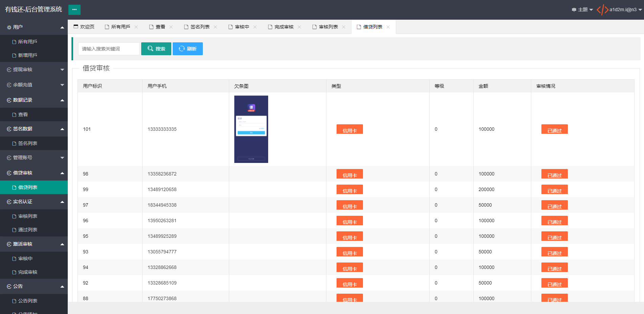This screenshot has width=644, height=314.
Task: Expand the 管理账号 sidebar menu
Action: pos(34,158)
